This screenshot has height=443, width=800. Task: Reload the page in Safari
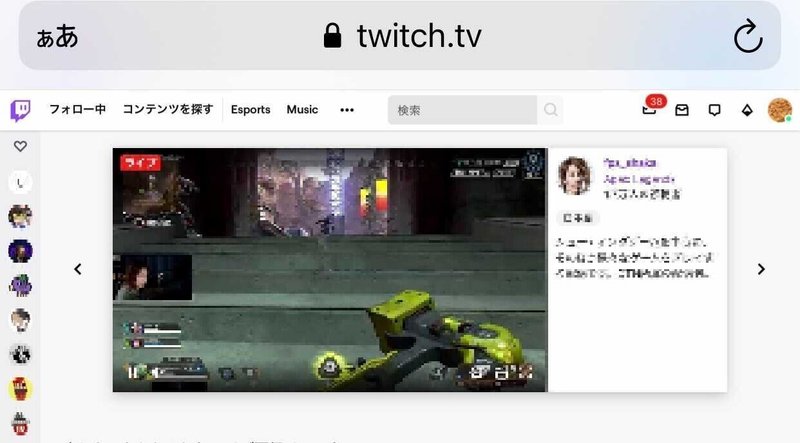748,36
